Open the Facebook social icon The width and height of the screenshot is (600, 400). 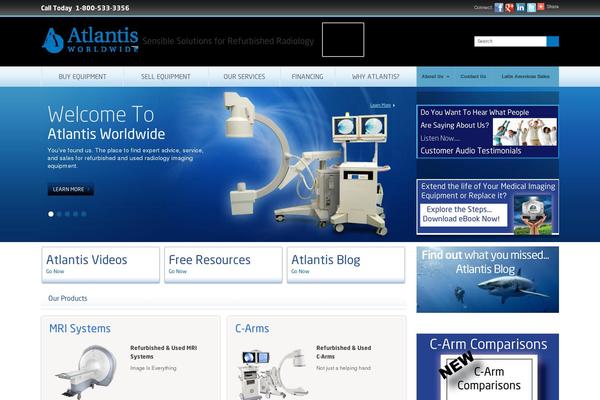[499, 7]
